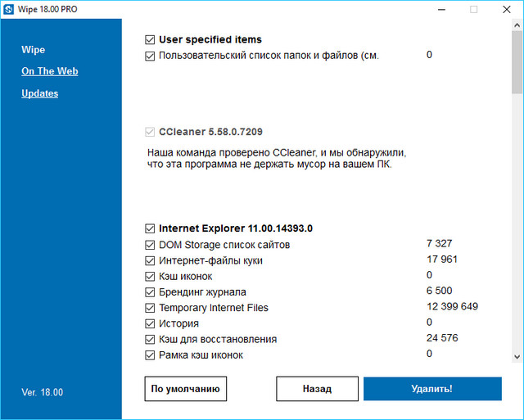Open the Wipe section in sidebar
The width and height of the screenshot is (524, 420).
click(x=33, y=50)
